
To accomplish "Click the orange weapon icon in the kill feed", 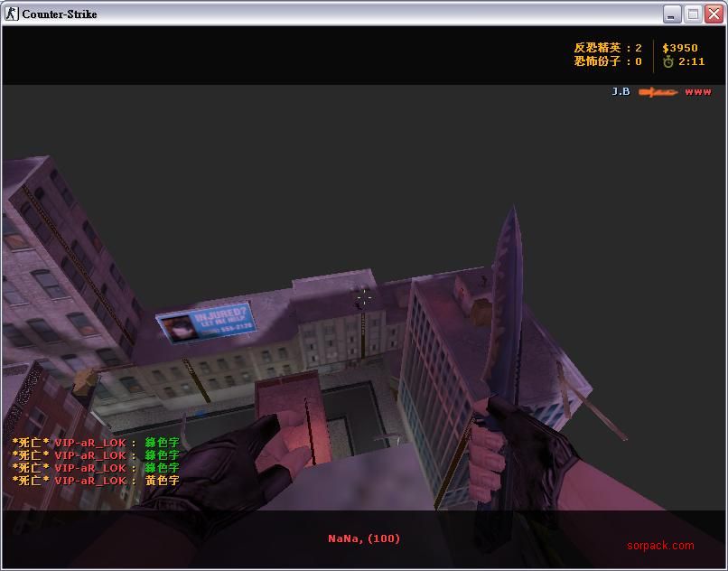I will 658,92.
